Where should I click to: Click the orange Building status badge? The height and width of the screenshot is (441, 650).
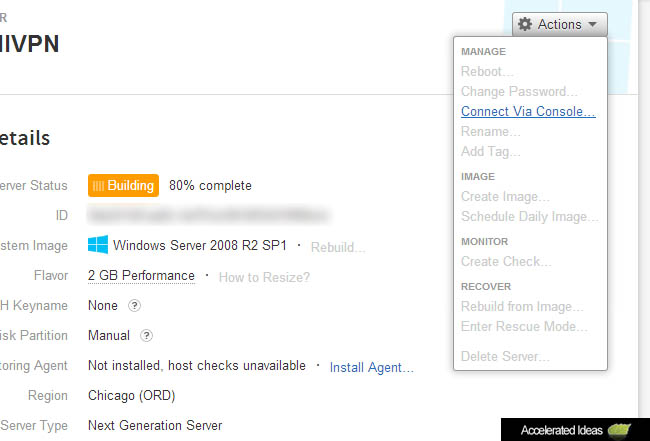pyautogui.click(x=123, y=185)
